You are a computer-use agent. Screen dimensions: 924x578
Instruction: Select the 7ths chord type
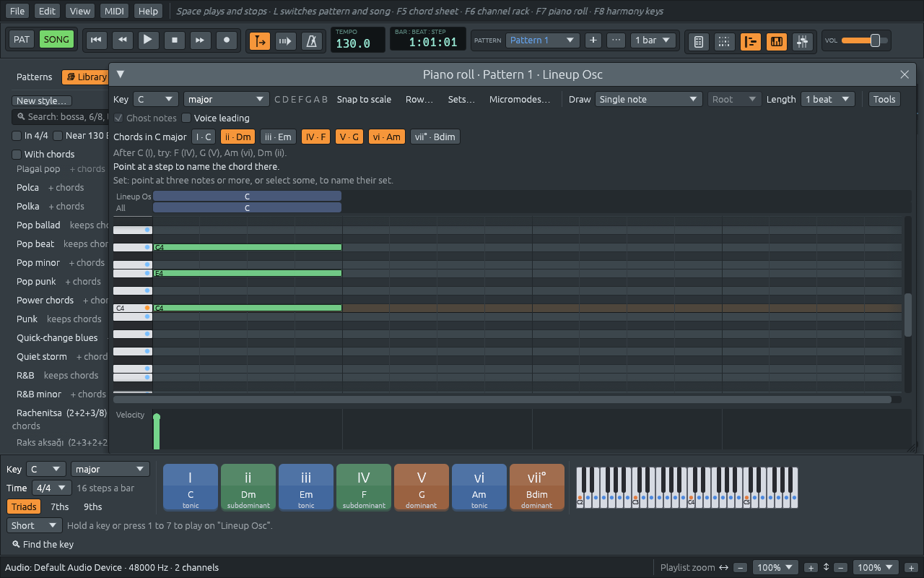click(x=60, y=506)
